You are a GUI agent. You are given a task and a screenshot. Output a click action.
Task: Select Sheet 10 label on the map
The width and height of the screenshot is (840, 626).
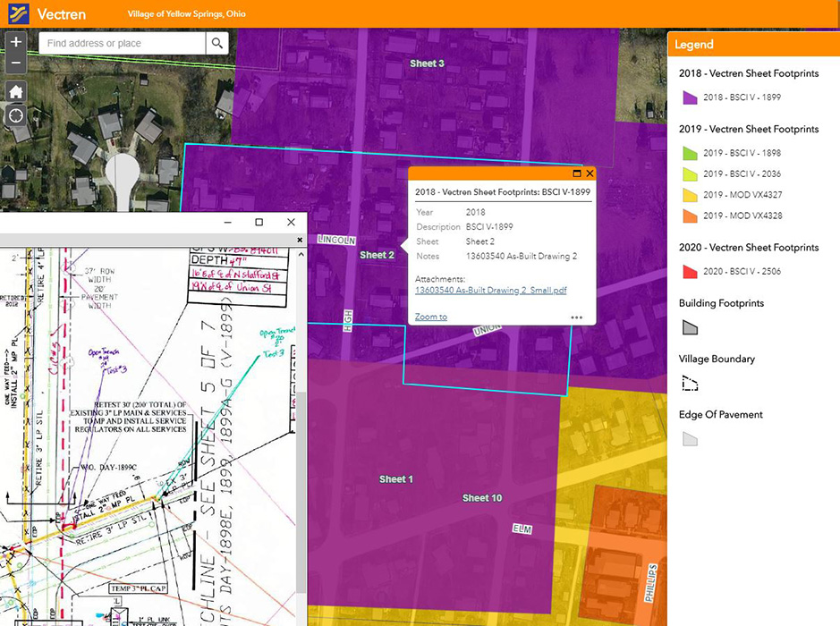point(482,498)
